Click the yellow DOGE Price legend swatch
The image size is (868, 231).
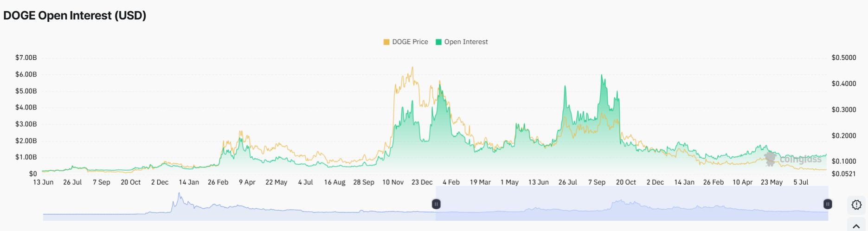pyautogui.click(x=386, y=42)
